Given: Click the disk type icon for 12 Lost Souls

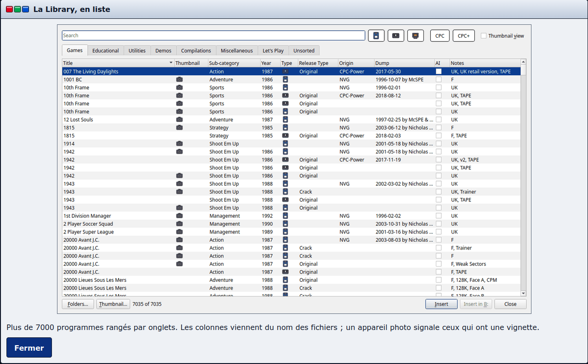Looking at the screenshot, I should (285, 119).
